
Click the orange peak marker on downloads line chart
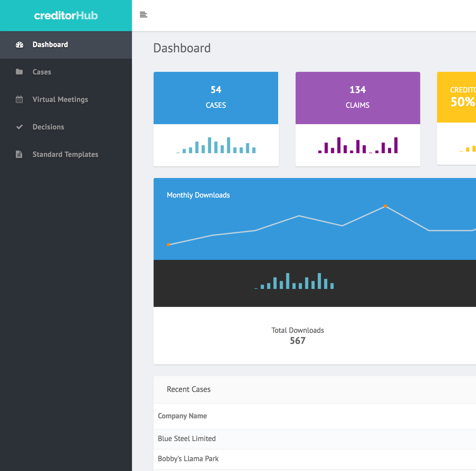pos(385,206)
